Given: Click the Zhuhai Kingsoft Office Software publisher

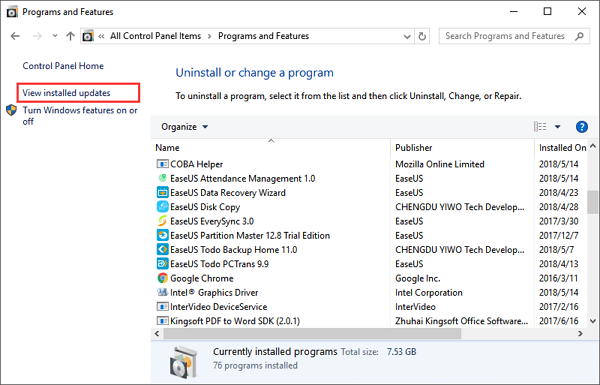Looking at the screenshot, I should [461, 321].
